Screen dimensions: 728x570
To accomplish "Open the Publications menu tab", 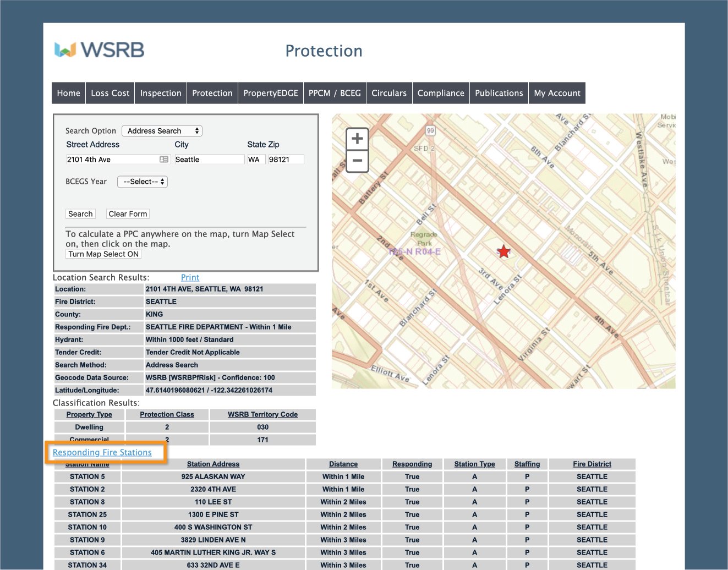I will tap(499, 93).
